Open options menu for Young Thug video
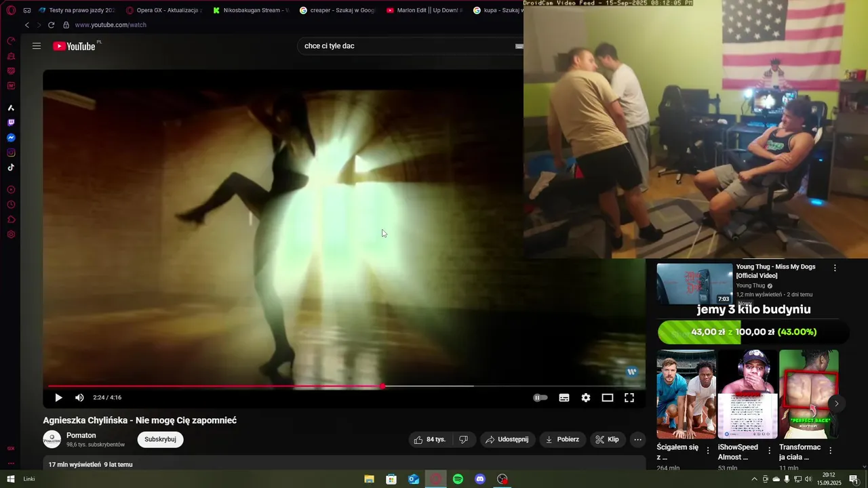The image size is (868, 488). [835, 268]
